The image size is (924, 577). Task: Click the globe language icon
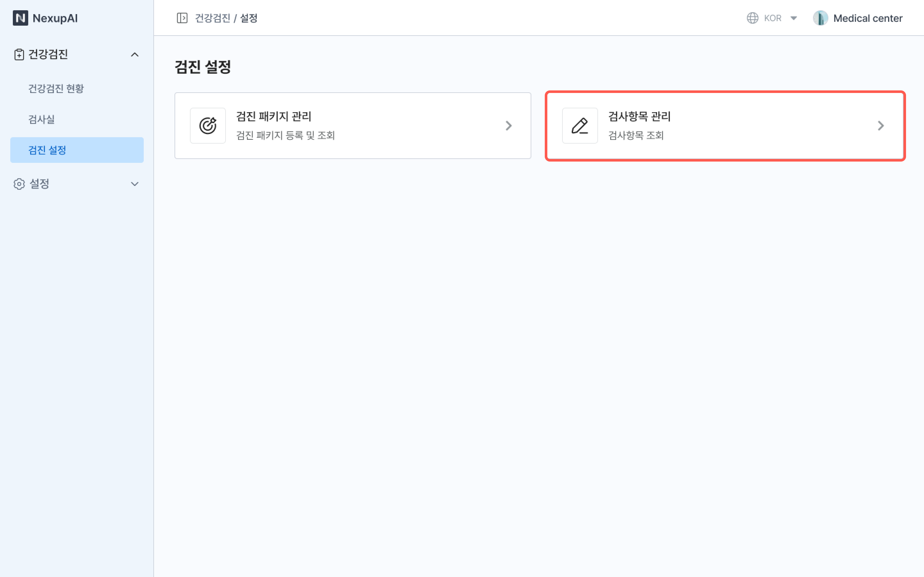(x=752, y=18)
